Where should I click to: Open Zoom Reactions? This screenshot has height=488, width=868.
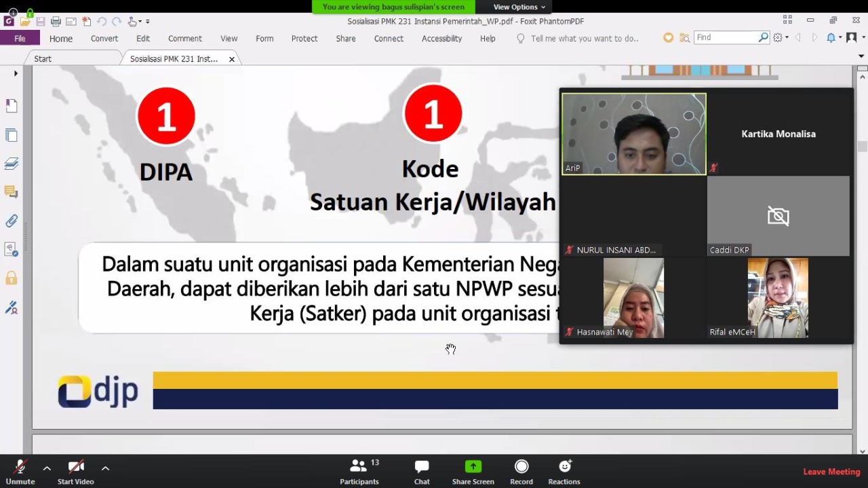pos(564,472)
